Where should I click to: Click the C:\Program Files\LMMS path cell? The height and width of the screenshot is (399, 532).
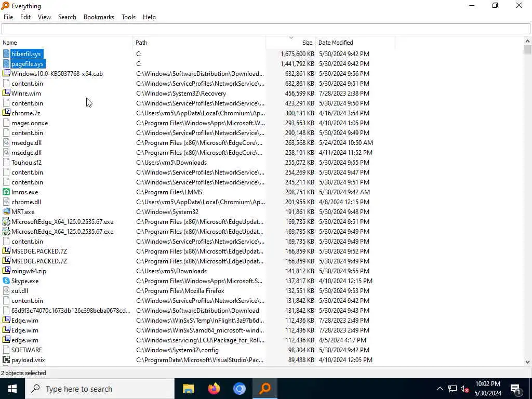tap(169, 192)
